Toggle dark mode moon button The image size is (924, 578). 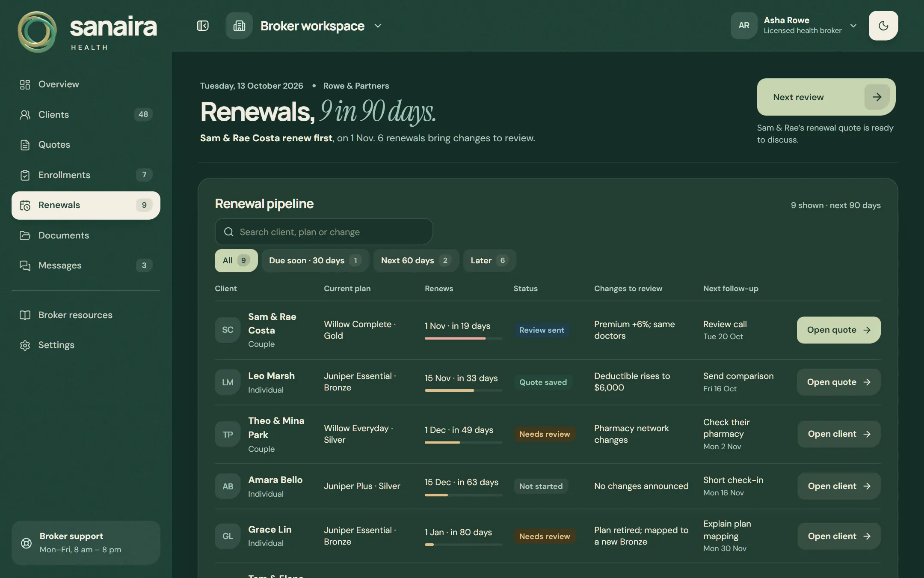tap(883, 26)
